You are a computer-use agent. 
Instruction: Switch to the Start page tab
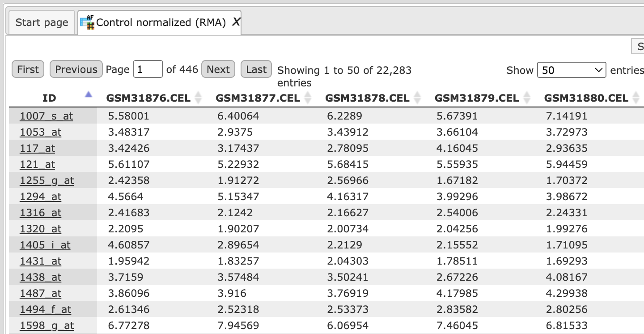pos(42,22)
